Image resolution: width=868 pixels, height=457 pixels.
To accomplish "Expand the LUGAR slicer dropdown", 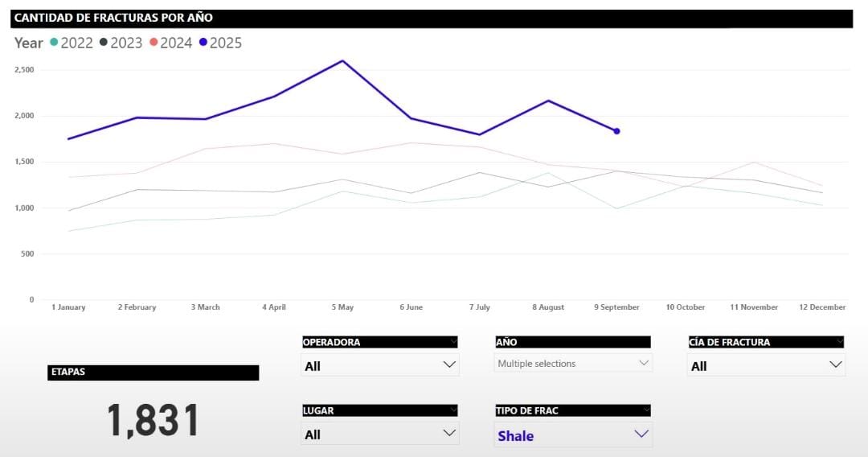I will (379, 434).
